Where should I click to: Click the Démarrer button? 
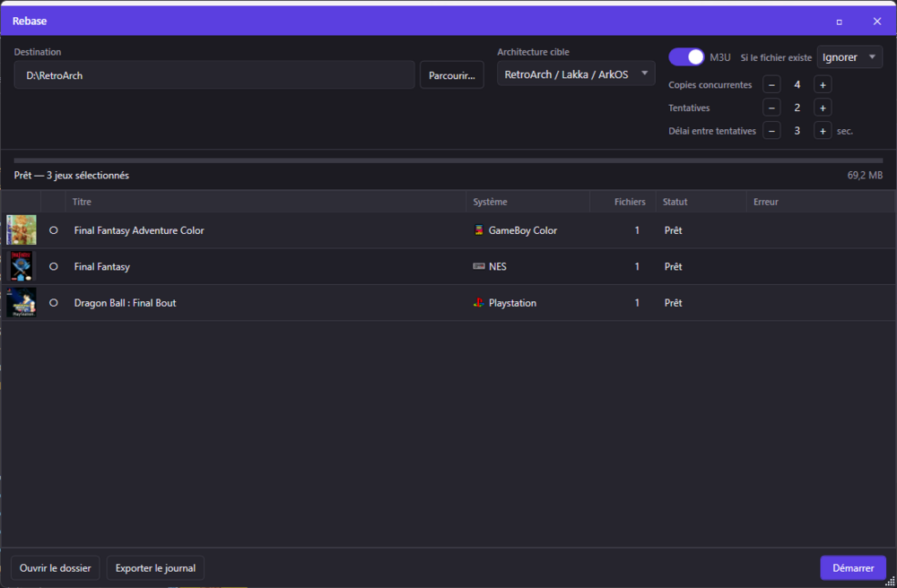pyautogui.click(x=852, y=568)
